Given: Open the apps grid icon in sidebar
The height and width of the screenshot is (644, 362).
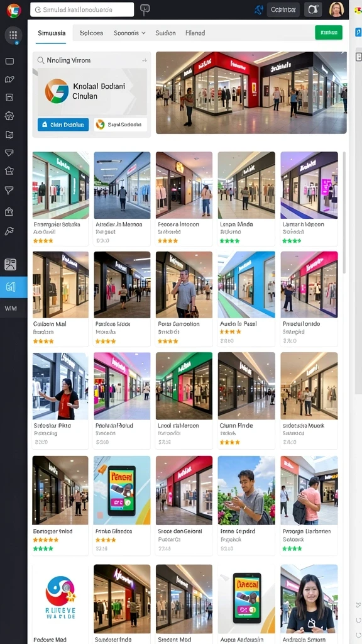Looking at the screenshot, I should [13, 35].
